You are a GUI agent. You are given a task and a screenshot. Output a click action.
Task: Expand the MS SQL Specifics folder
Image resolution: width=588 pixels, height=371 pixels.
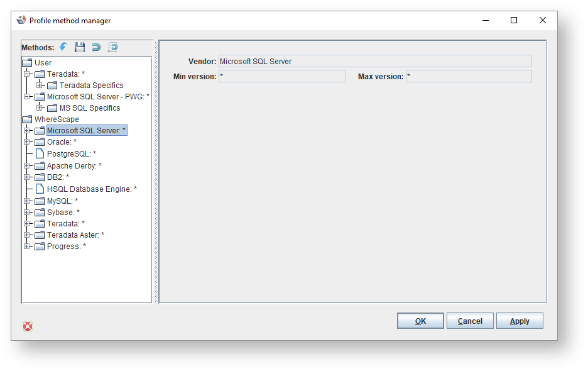(x=40, y=108)
